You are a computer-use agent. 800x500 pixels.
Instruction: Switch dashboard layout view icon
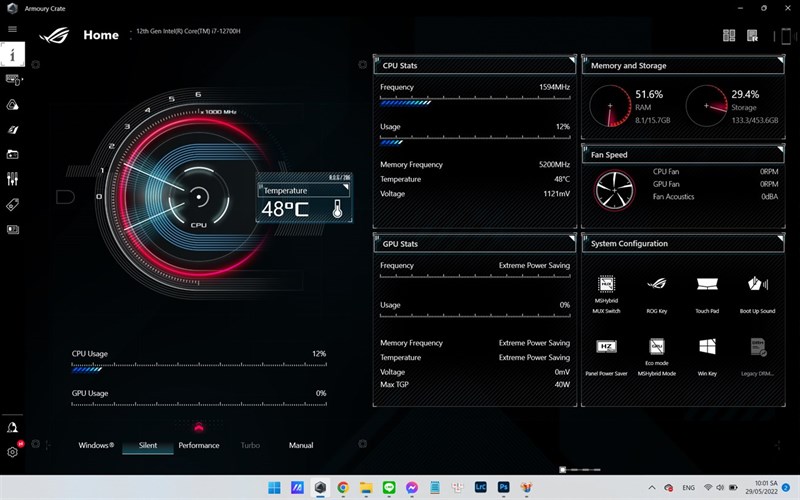pyautogui.click(x=729, y=35)
